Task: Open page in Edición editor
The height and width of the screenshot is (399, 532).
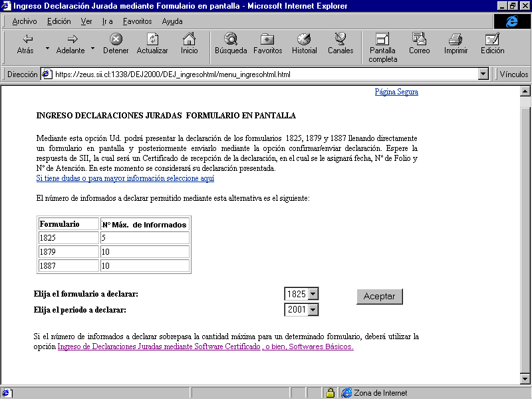Action: coord(492,44)
